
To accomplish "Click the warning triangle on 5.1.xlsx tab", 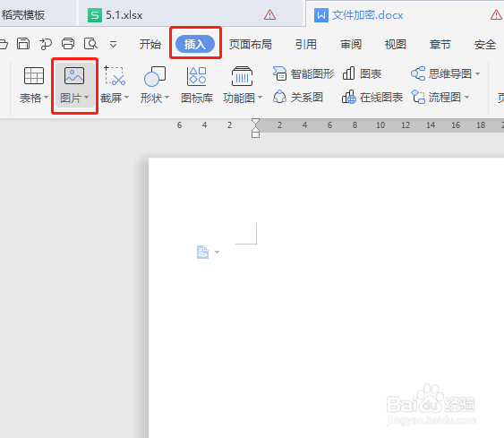I will [269, 14].
